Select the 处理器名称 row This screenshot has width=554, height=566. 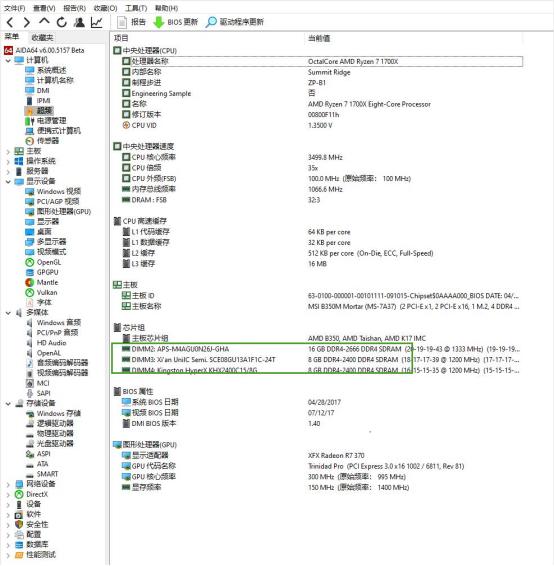(322, 61)
